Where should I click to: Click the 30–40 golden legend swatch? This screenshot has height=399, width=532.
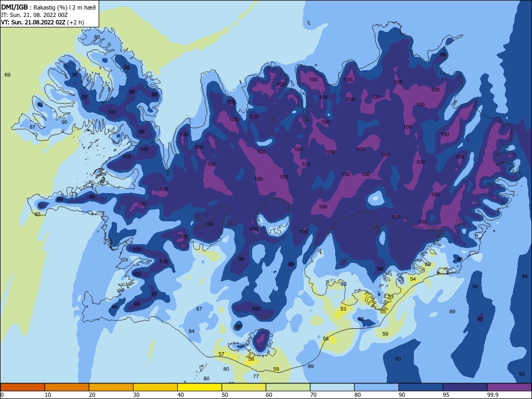155,387
